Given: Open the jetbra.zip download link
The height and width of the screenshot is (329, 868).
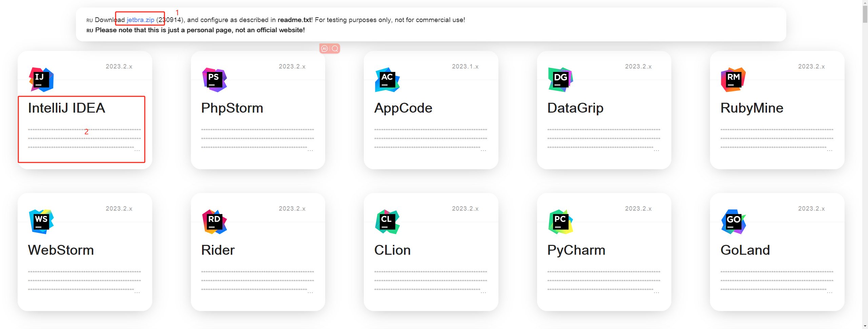Looking at the screenshot, I should point(140,20).
